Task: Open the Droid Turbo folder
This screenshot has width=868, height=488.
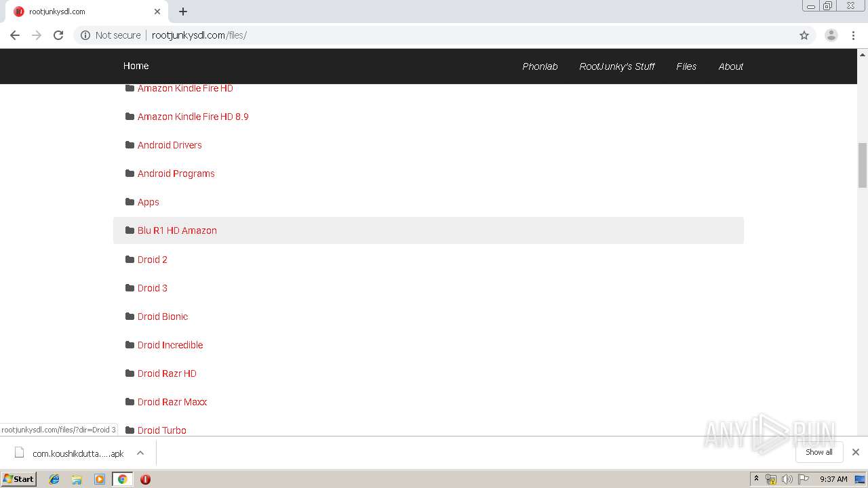Action: click(x=162, y=430)
